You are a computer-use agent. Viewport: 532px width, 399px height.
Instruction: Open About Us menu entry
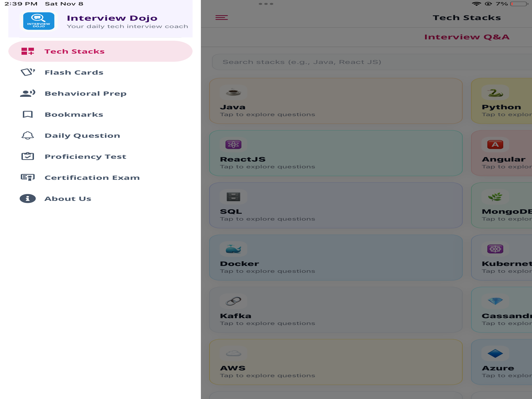click(100, 199)
